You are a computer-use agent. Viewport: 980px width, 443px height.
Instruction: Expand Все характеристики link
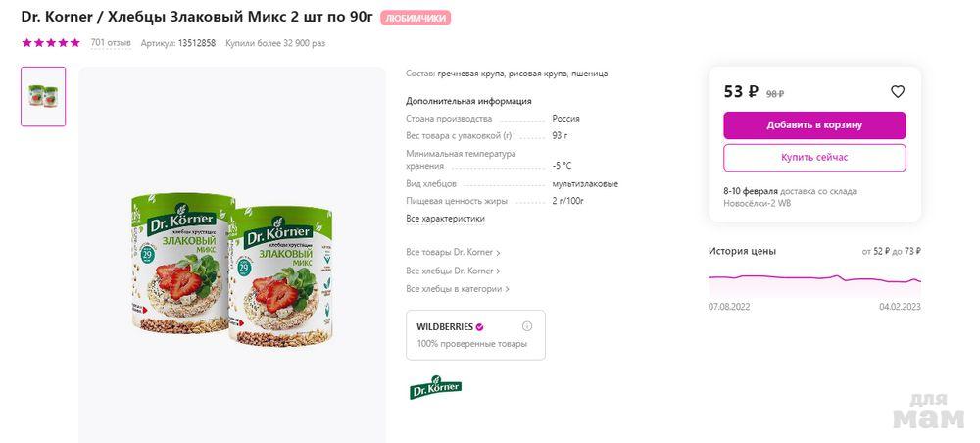[445, 219]
